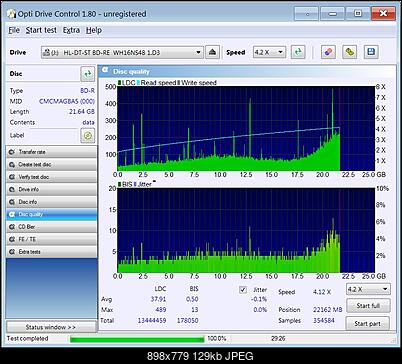
Task: Refresh disc info in Disc panel
Action: point(88,74)
